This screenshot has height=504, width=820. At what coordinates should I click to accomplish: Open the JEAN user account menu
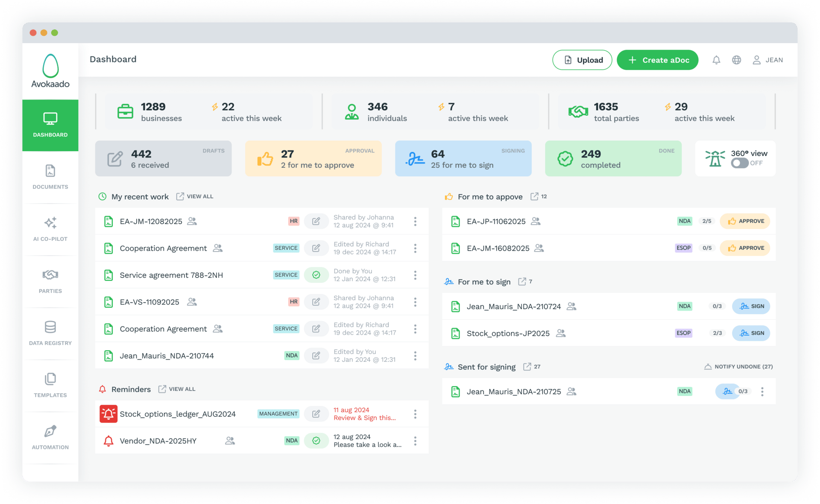pos(767,60)
